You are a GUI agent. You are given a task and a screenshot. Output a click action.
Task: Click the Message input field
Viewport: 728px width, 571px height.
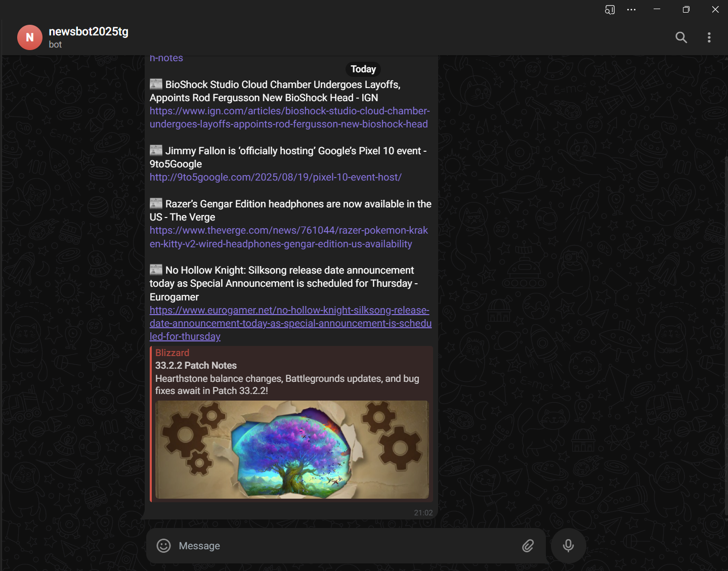click(x=347, y=546)
